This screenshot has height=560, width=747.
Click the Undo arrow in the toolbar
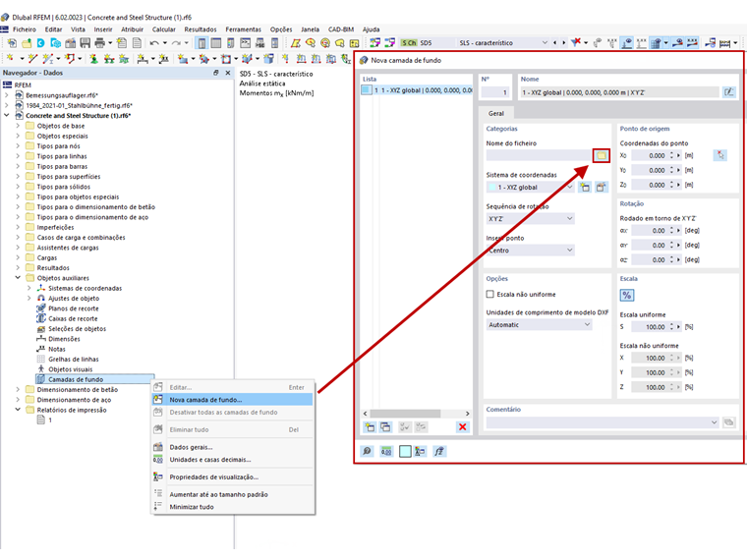154,43
